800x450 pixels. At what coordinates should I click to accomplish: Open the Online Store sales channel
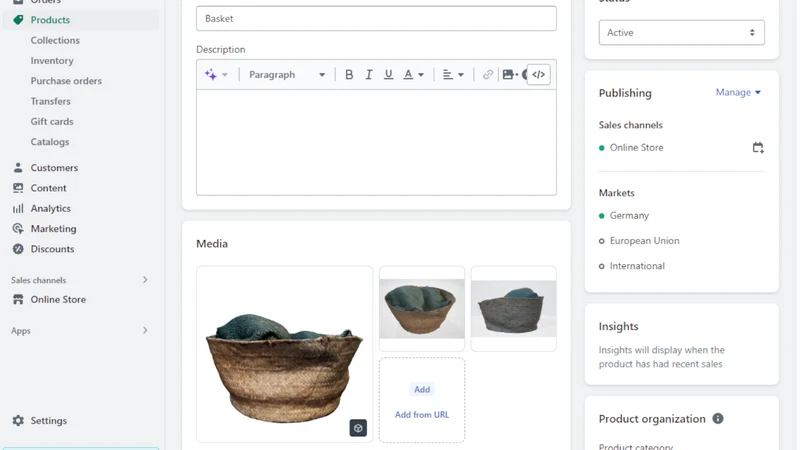(58, 299)
